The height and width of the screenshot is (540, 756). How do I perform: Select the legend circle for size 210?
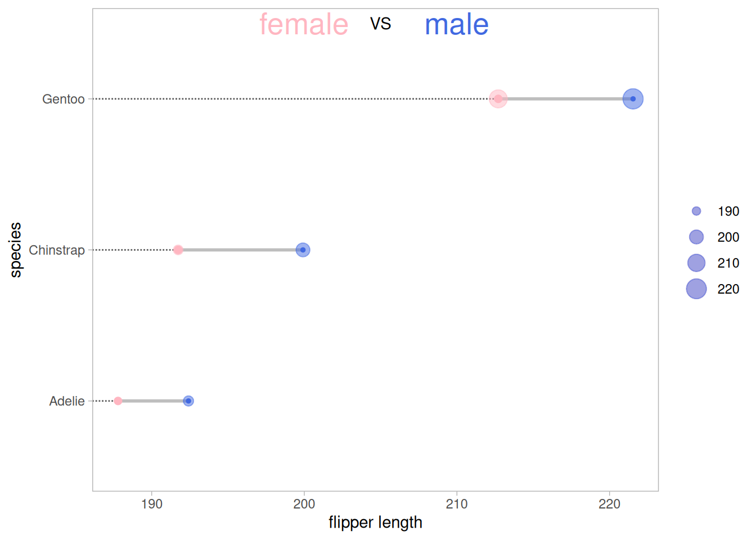pyautogui.click(x=696, y=263)
